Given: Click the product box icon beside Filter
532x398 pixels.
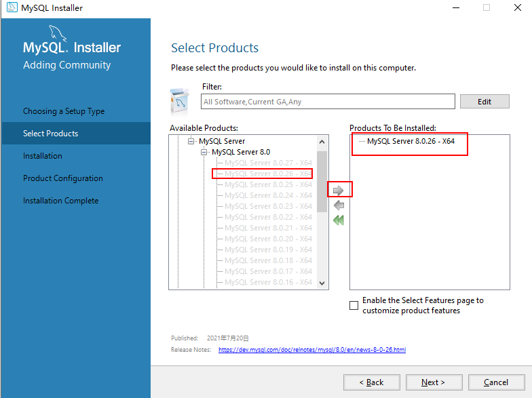Looking at the screenshot, I should click(179, 102).
